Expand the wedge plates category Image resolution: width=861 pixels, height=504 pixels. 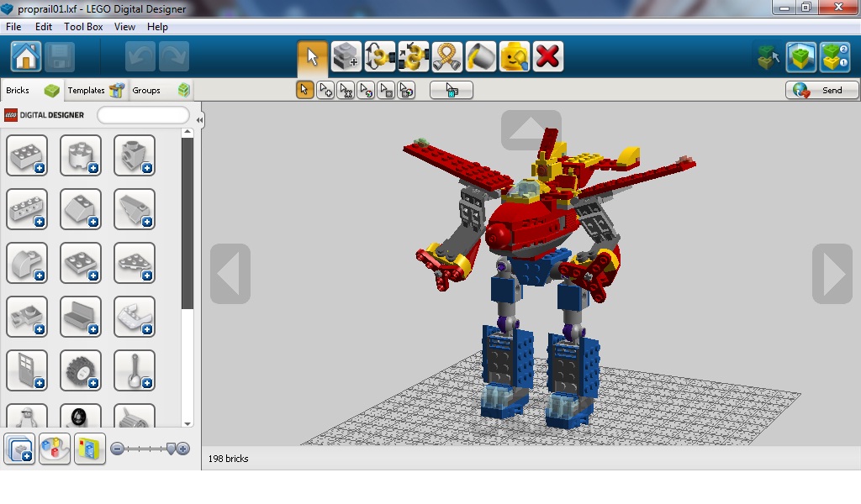coord(135,263)
